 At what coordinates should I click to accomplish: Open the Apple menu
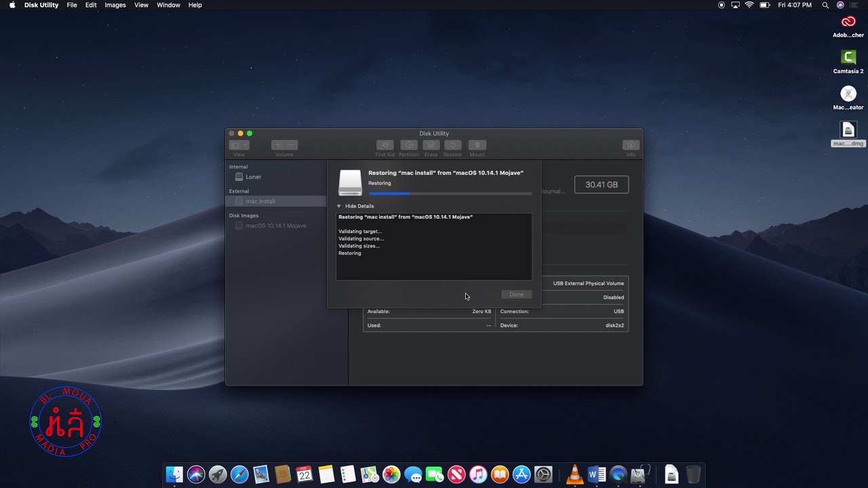(12, 5)
